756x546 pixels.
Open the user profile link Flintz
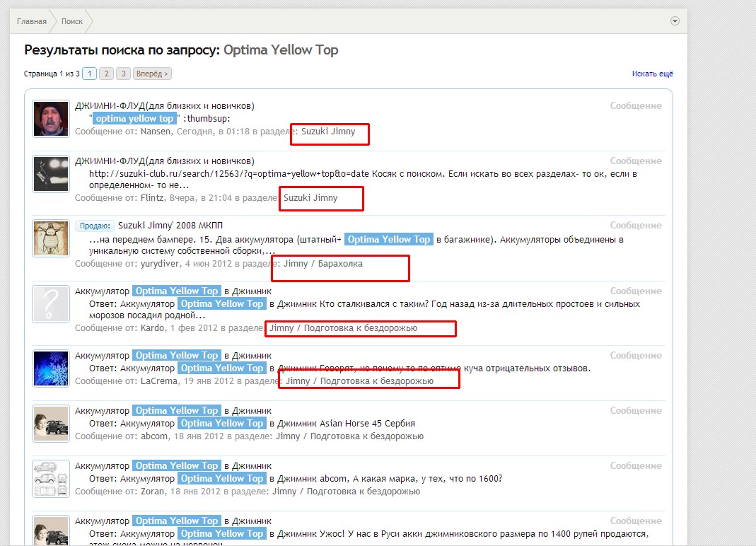pyautogui.click(x=152, y=198)
